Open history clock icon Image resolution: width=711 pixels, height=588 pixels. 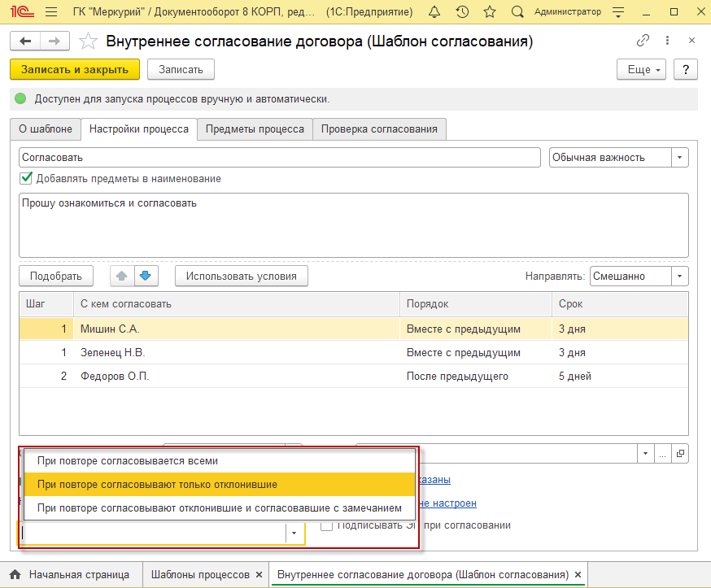click(x=462, y=11)
